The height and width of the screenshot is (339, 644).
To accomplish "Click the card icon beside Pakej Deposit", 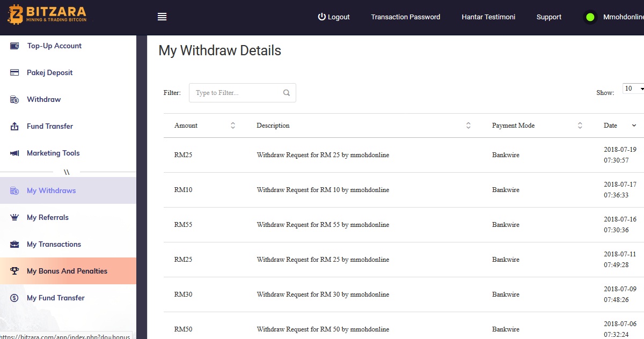I will 15,72.
